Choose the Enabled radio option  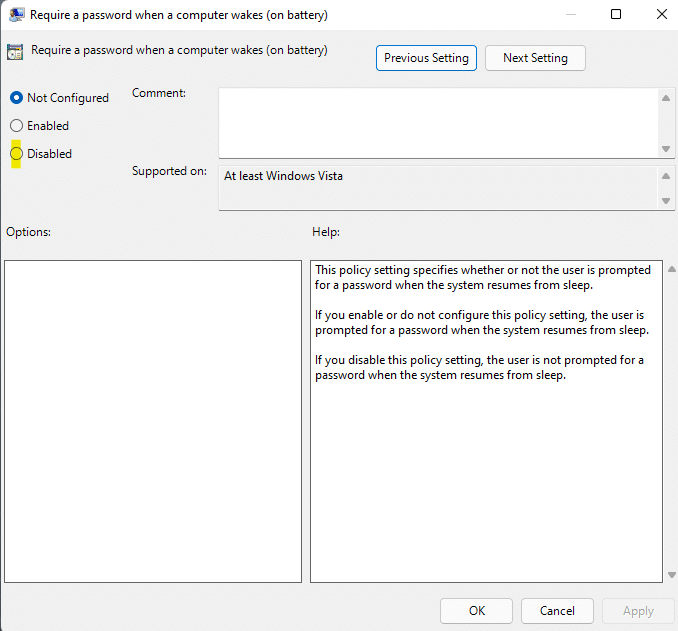coord(16,126)
